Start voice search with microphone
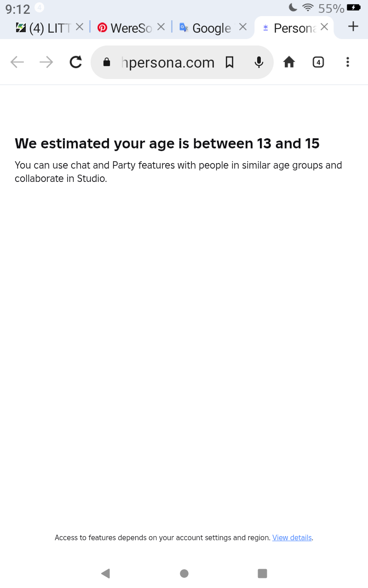 click(259, 62)
